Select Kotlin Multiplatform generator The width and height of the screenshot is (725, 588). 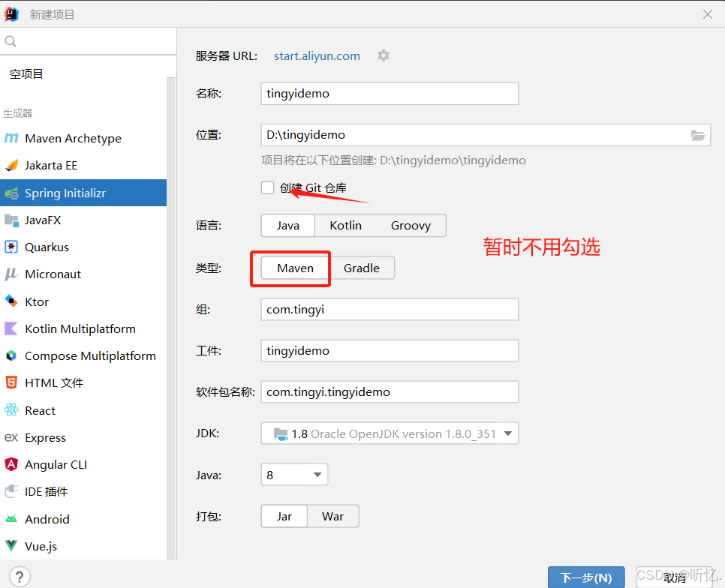click(83, 328)
